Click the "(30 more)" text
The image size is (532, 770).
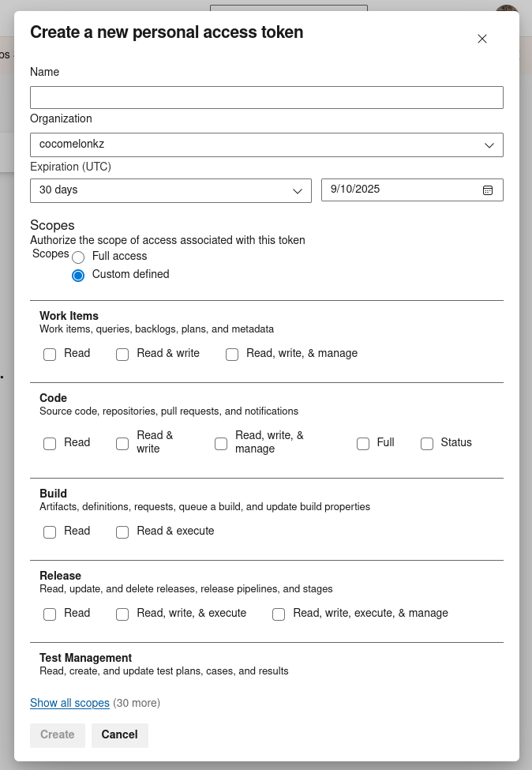point(137,703)
